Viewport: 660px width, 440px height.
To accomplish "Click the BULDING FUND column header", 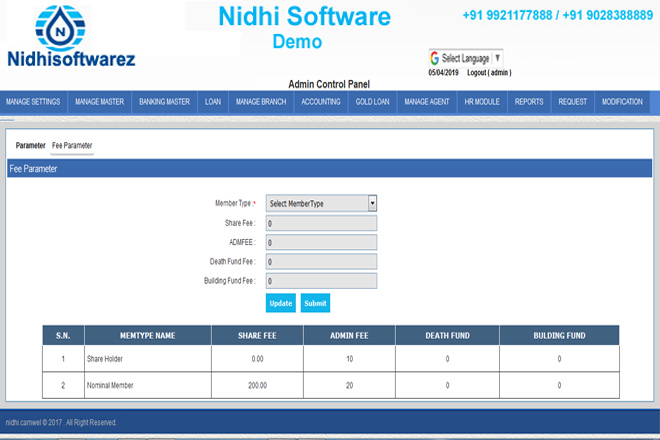I will coord(559,336).
